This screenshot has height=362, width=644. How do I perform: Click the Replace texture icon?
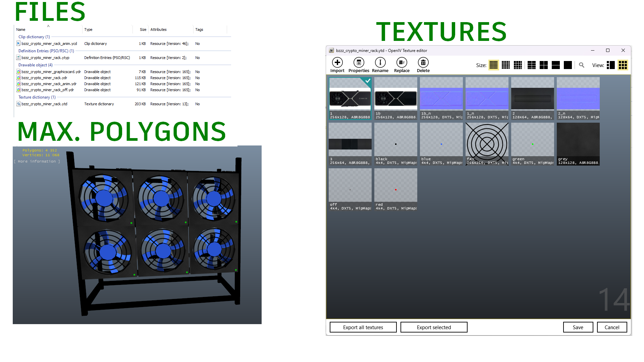401,62
